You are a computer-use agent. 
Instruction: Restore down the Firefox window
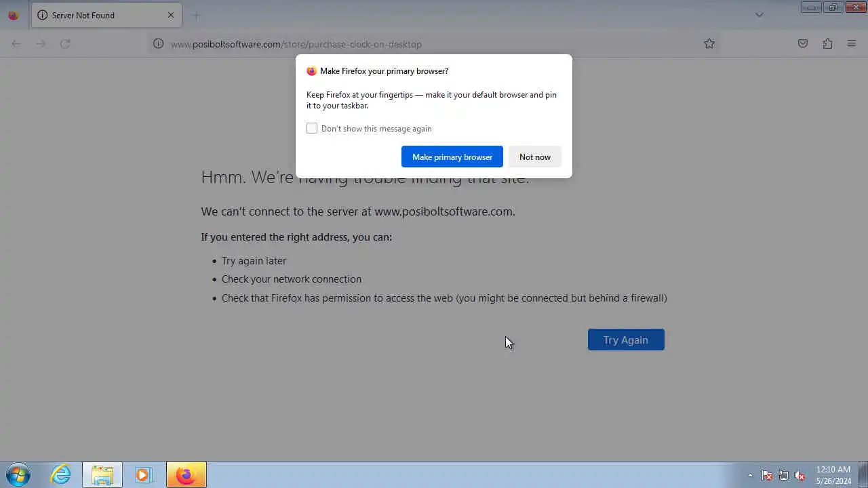click(x=833, y=7)
